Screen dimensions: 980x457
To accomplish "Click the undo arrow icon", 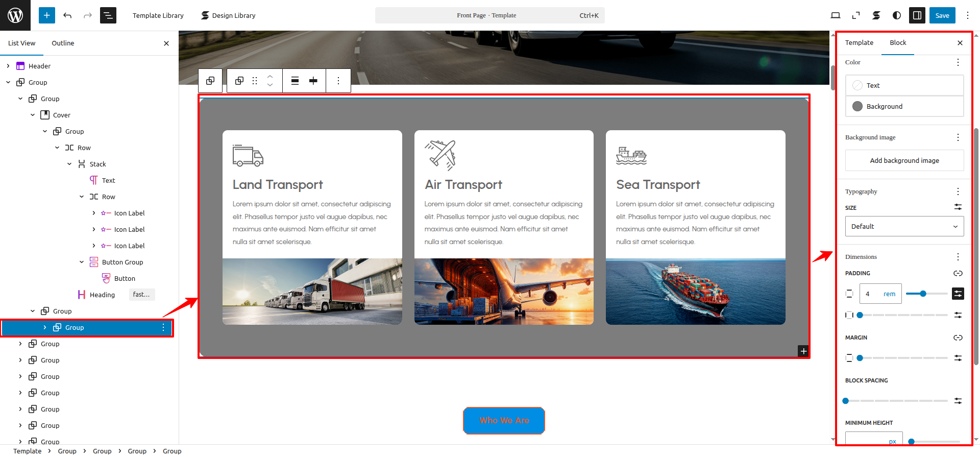I will click(67, 15).
